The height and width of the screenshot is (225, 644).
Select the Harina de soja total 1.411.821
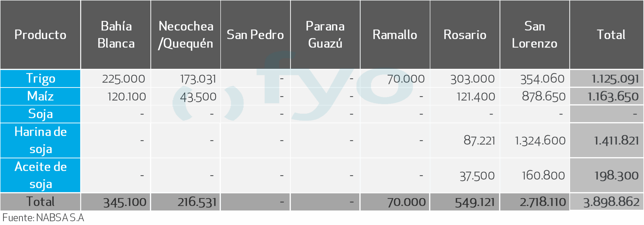(616, 141)
